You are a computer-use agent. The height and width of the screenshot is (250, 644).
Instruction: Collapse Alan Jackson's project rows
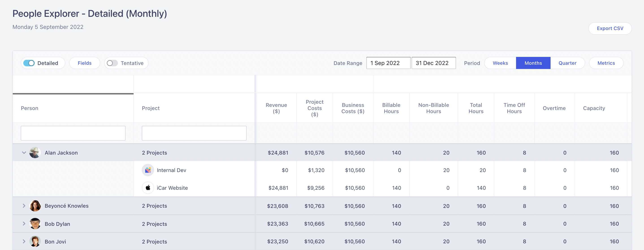point(24,153)
